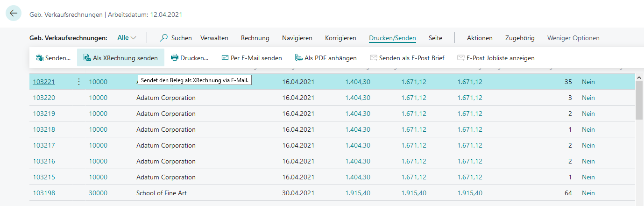
Task: Click the Als XRechnung senden icon
Action: coord(87,58)
